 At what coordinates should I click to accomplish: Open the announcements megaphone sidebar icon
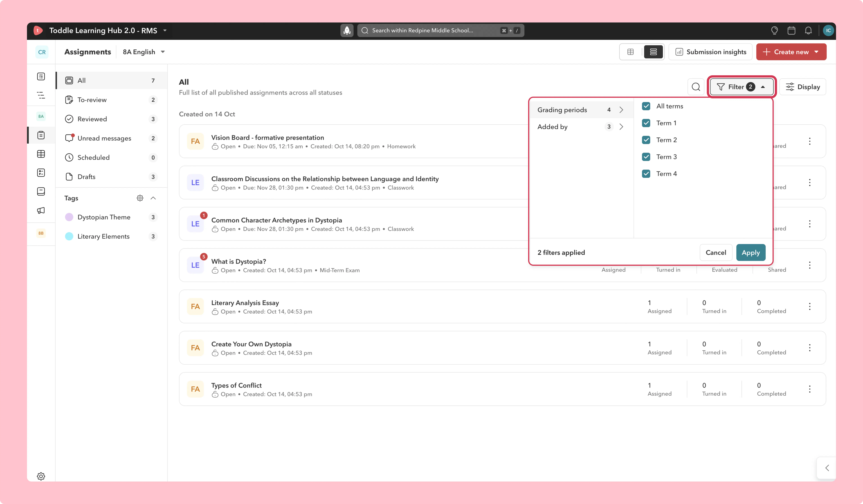pos(41,210)
